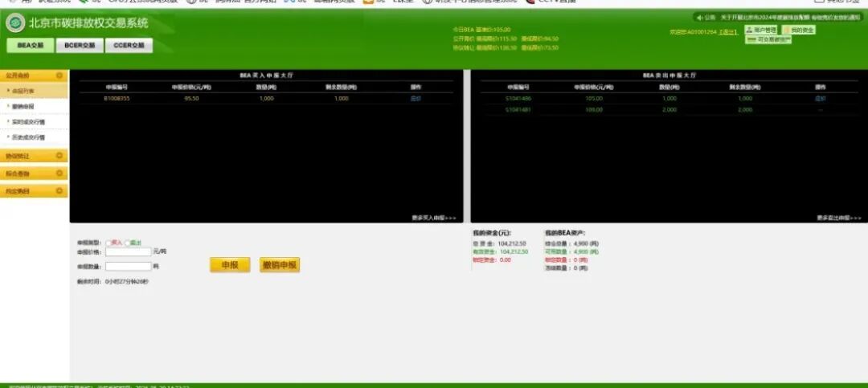Screen dimensions: 868x388
Task: Click 应价 for sell order S1041486
Action: coord(820,99)
